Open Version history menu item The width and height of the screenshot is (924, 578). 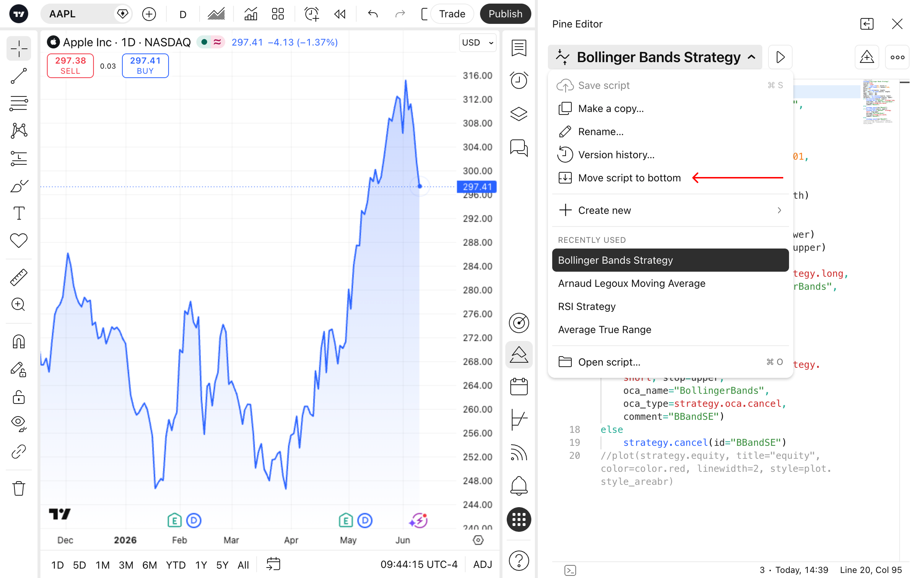coord(670,155)
